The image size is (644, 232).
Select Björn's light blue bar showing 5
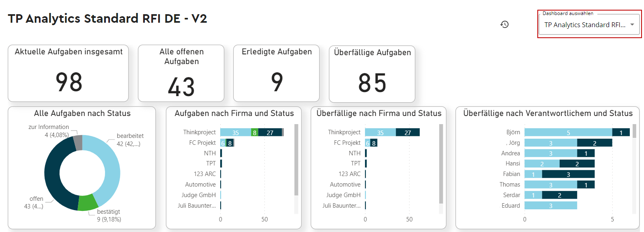pyautogui.click(x=568, y=132)
